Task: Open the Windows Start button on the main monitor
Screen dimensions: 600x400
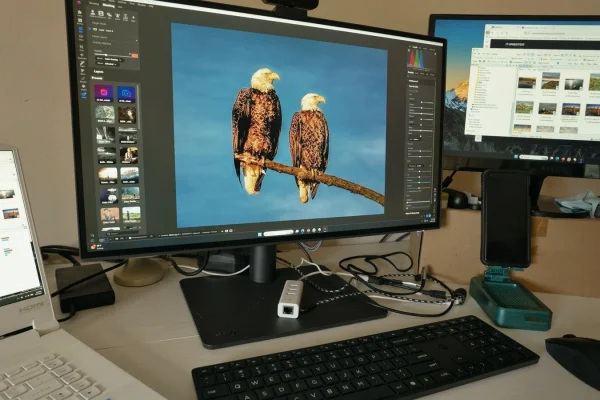Action: [260, 233]
